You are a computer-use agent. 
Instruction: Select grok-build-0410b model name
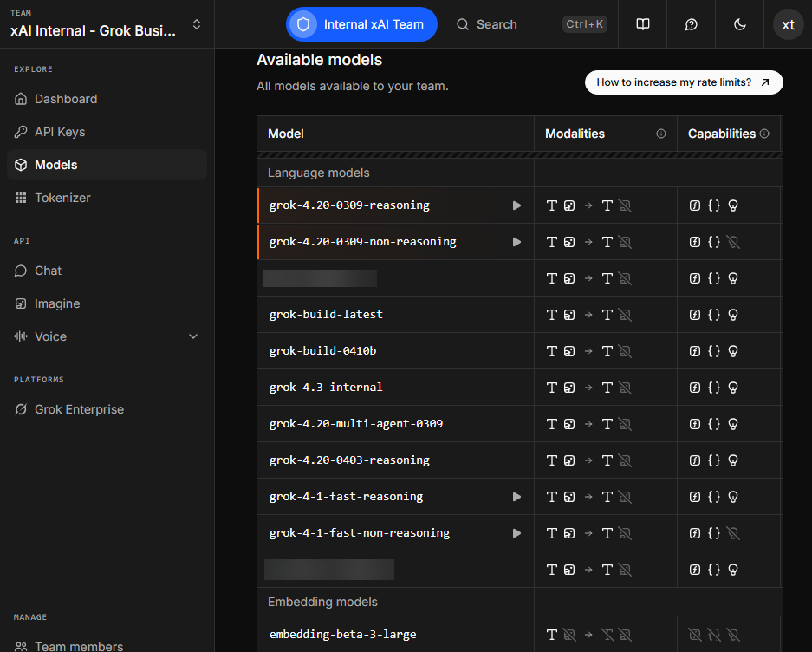tap(322, 351)
